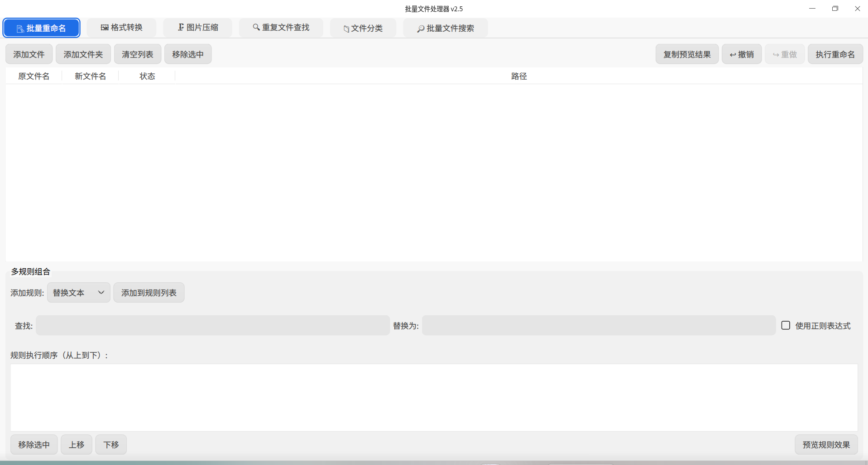Click 预览规则效果 button
Viewport: 868px width, 465px height.
coord(826,445)
